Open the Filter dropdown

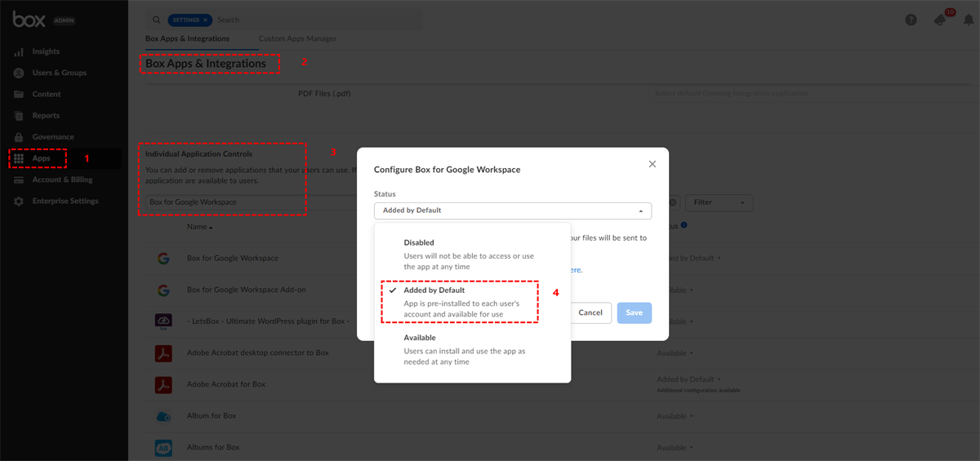[719, 202]
